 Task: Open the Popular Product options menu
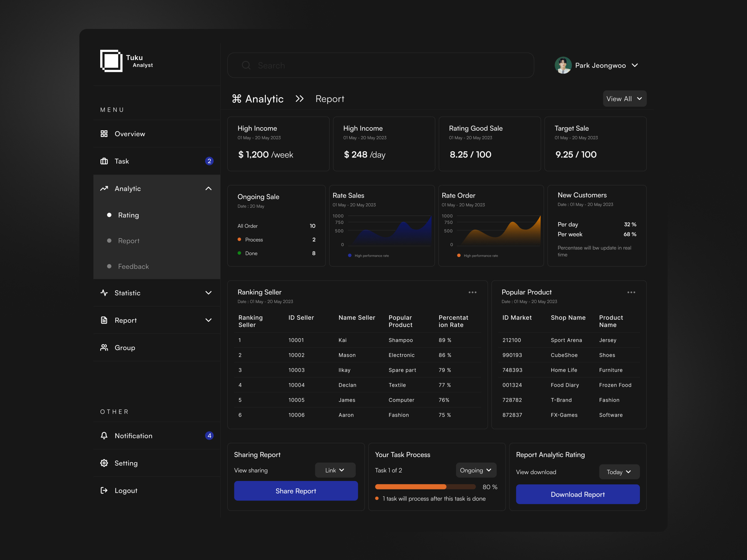coord(632,292)
